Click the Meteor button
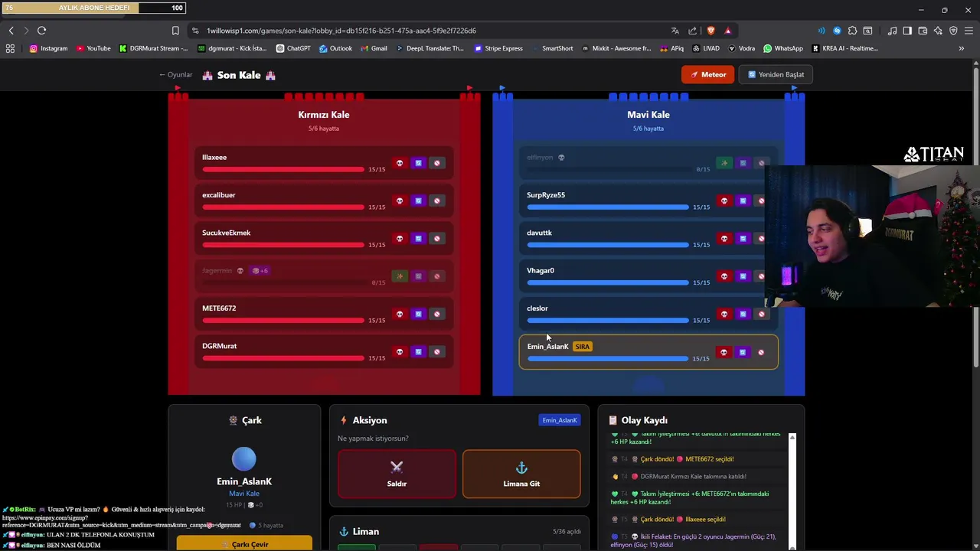 [x=708, y=74]
